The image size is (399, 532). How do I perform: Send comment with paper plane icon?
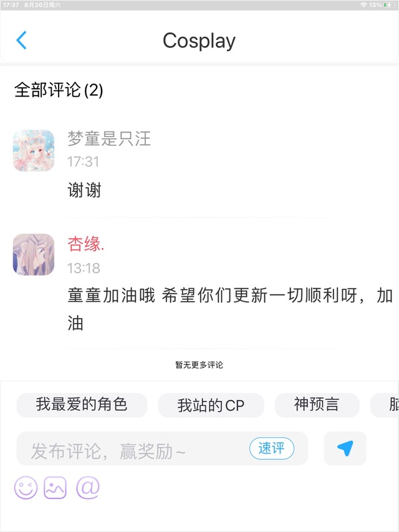345,448
